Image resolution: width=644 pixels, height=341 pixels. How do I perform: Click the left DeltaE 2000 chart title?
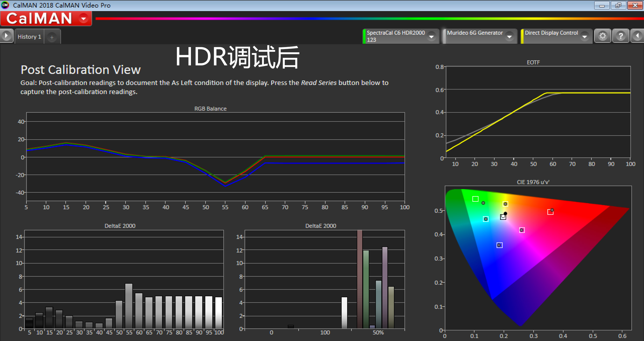120,226
